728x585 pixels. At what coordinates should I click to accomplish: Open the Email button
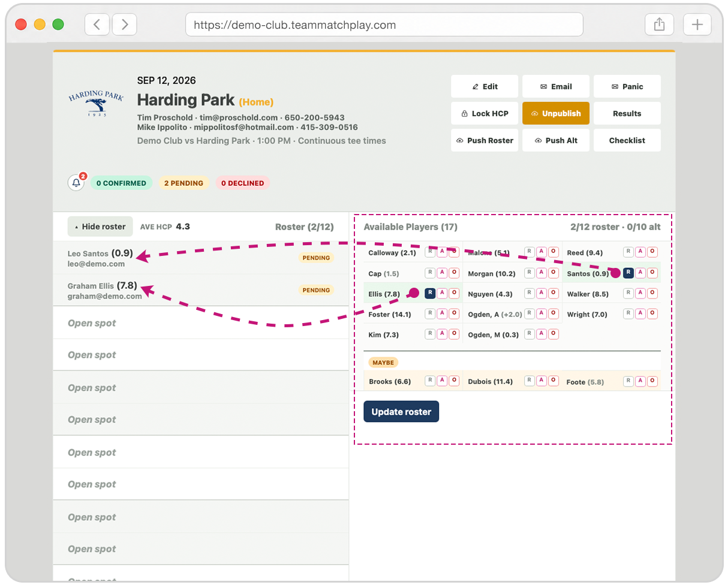click(556, 86)
